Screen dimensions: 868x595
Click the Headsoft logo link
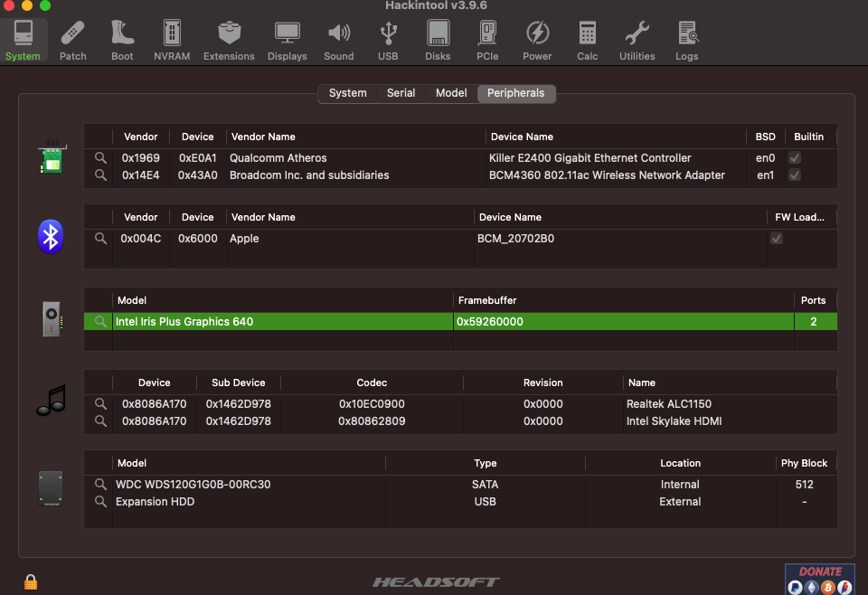[x=436, y=581]
